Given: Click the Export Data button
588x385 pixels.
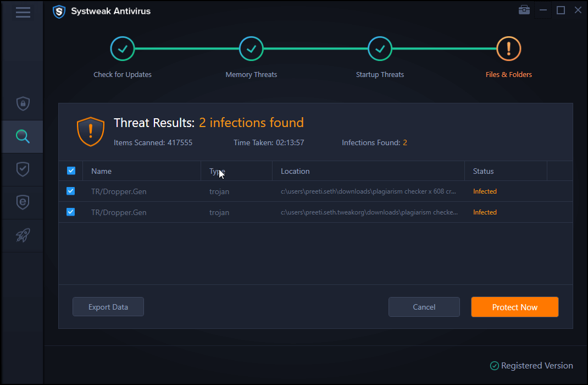Looking at the screenshot, I should 108,307.
